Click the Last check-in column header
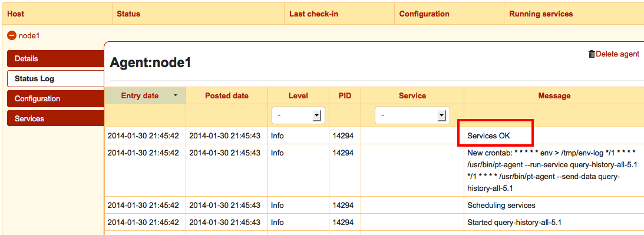 pos(339,14)
